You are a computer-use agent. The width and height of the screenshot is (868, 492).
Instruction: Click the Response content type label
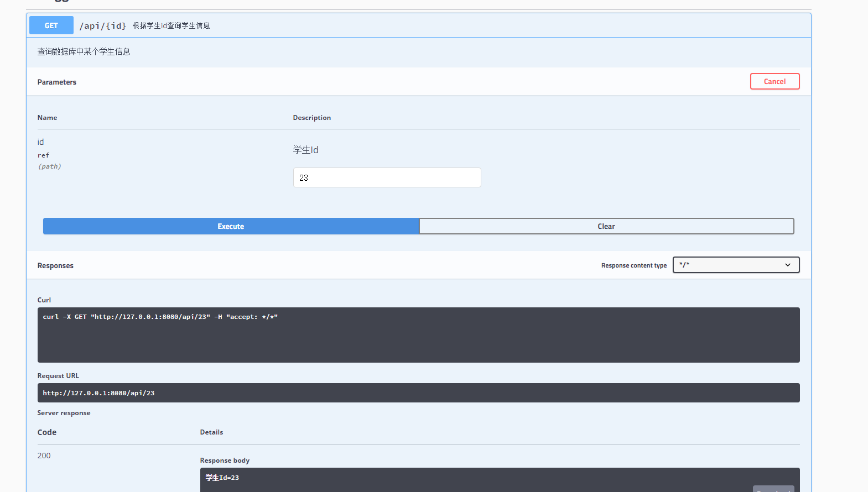(x=634, y=265)
